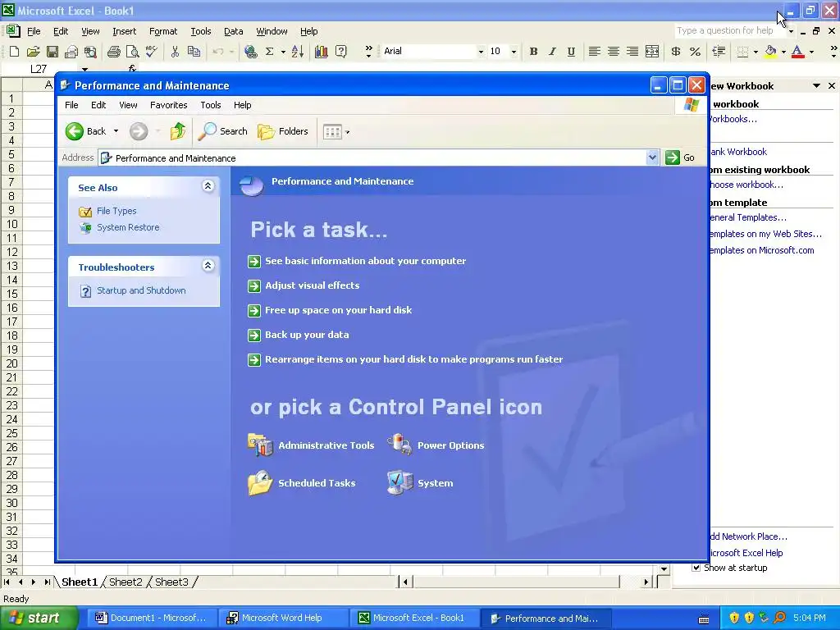Click the Spelling check icon in Excel

pos(152,52)
